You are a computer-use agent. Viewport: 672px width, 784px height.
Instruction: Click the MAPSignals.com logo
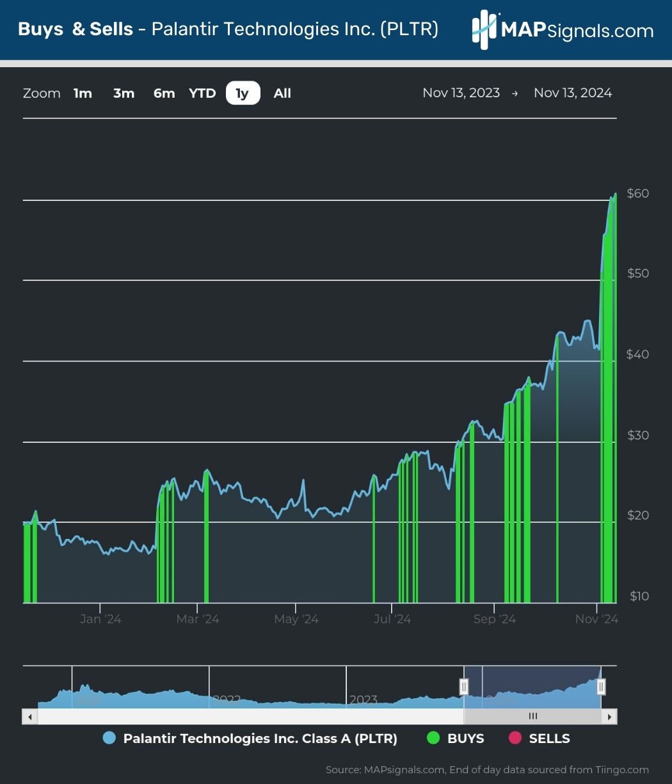(x=563, y=29)
